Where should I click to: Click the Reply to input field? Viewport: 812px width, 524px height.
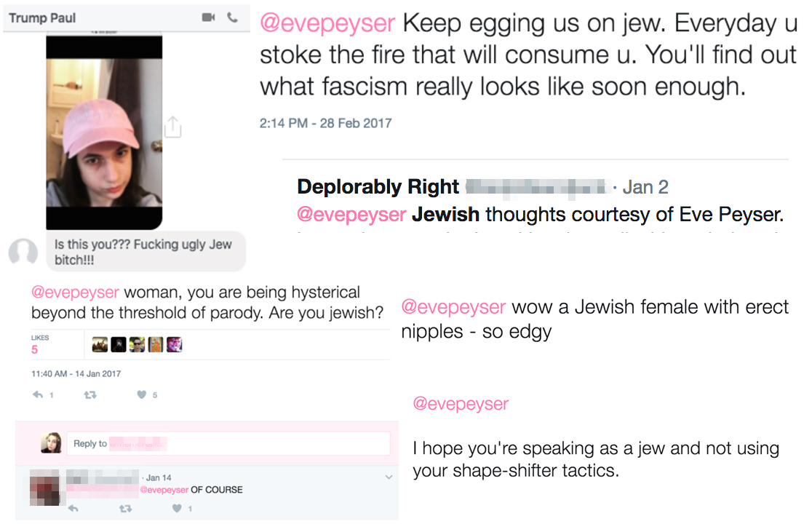(x=228, y=444)
